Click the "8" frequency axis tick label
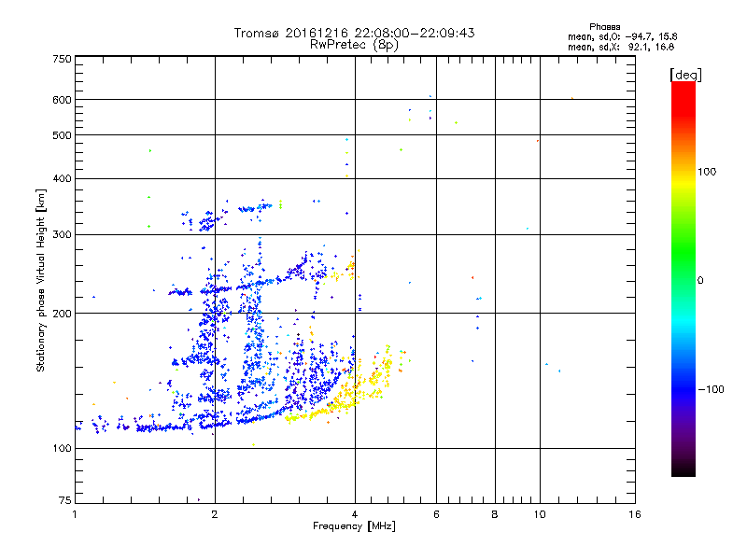 [x=495, y=514]
